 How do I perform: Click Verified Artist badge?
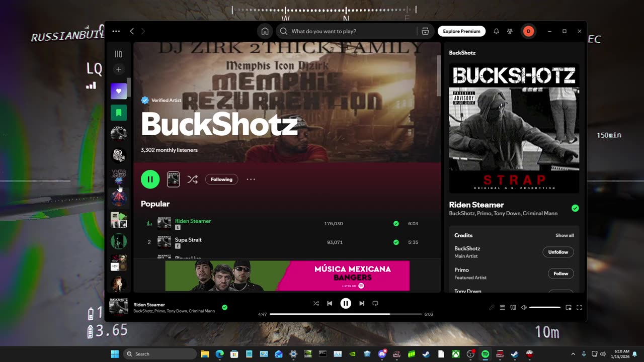161,100
